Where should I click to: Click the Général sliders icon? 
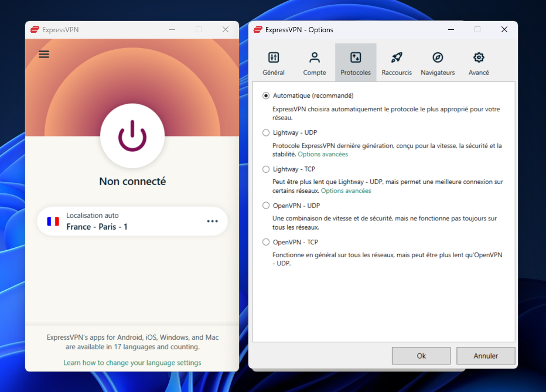click(x=274, y=57)
